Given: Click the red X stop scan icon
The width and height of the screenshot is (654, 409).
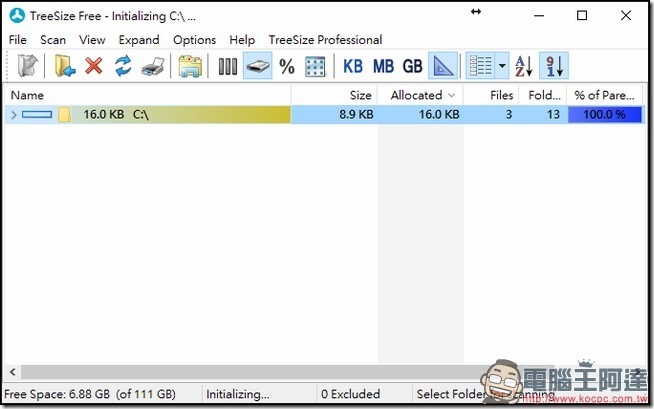Looking at the screenshot, I should point(93,66).
